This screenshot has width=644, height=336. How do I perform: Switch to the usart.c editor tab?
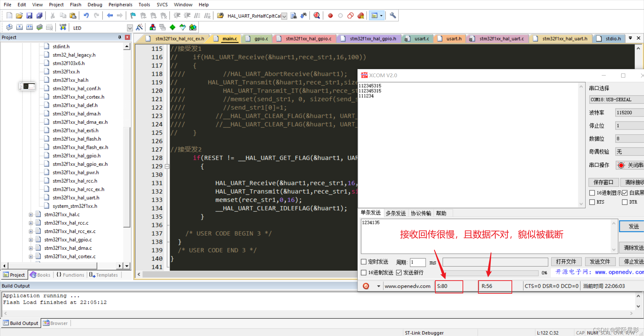click(x=418, y=39)
